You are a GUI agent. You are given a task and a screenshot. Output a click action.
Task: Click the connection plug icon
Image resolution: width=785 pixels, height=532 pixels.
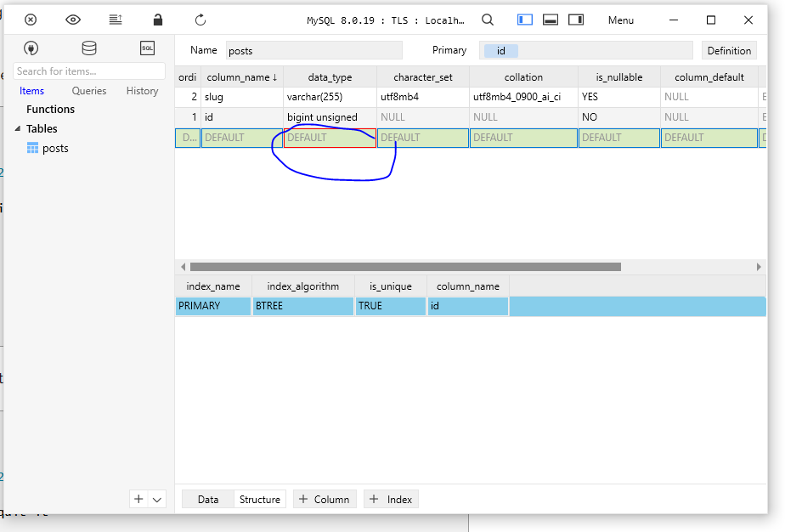(x=31, y=48)
